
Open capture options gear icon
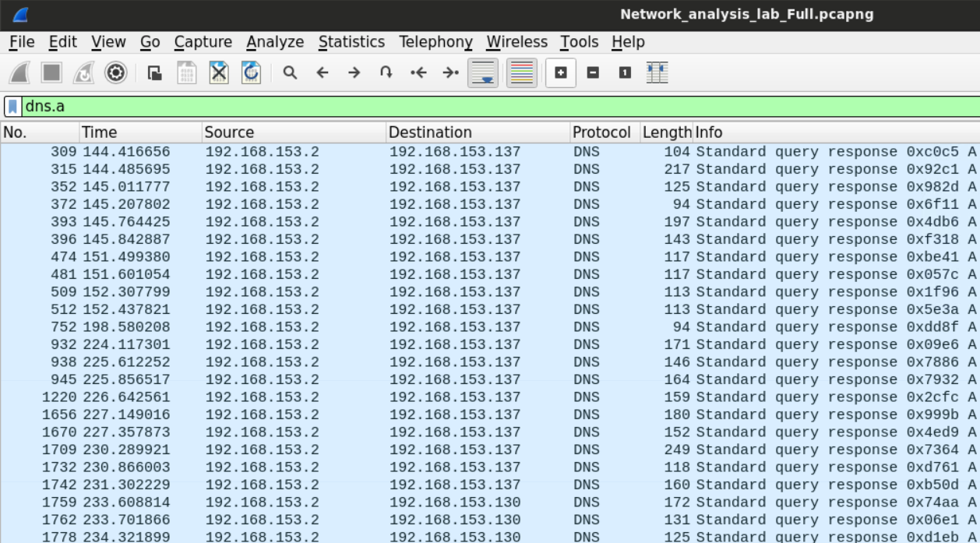116,73
